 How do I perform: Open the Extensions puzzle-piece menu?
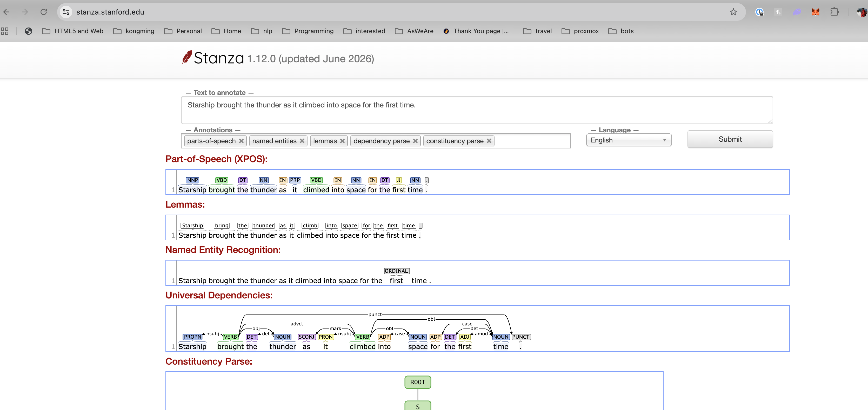coord(834,12)
